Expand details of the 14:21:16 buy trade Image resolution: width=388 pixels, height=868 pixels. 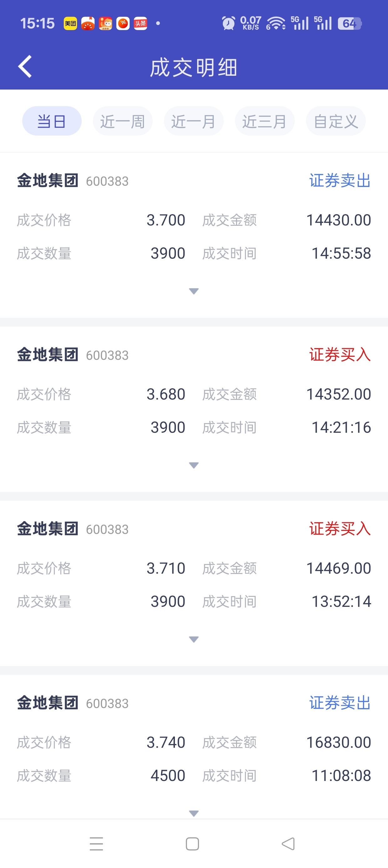click(x=194, y=465)
